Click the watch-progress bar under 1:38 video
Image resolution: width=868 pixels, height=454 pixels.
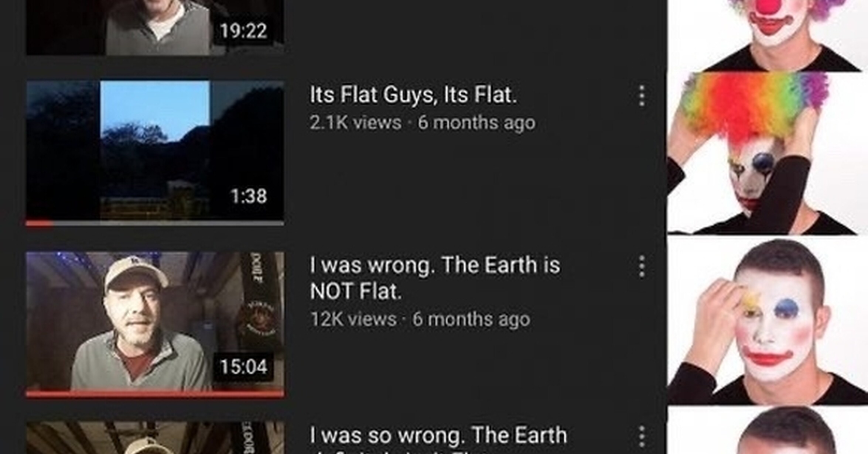click(x=155, y=223)
